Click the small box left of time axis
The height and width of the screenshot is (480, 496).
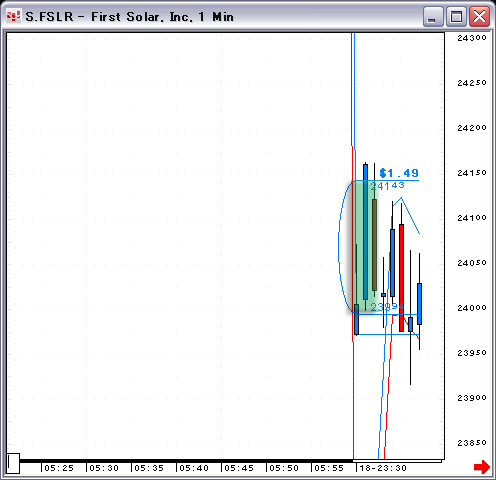13,463
